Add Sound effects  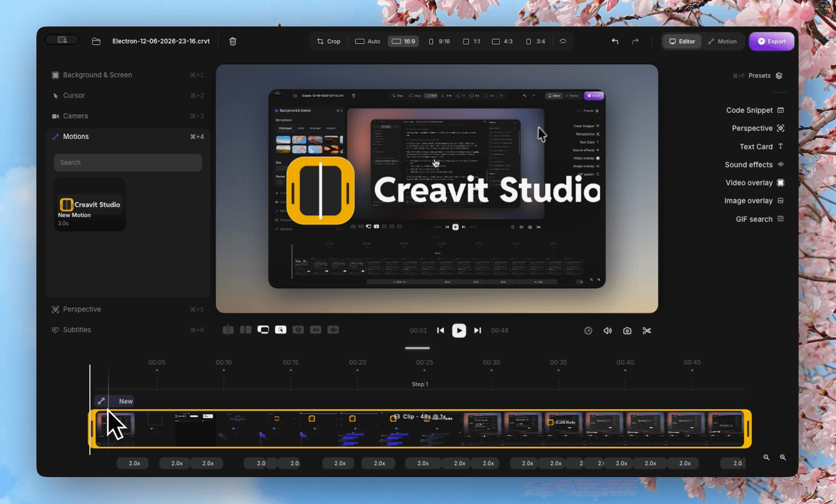pyautogui.click(x=754, y=165)
